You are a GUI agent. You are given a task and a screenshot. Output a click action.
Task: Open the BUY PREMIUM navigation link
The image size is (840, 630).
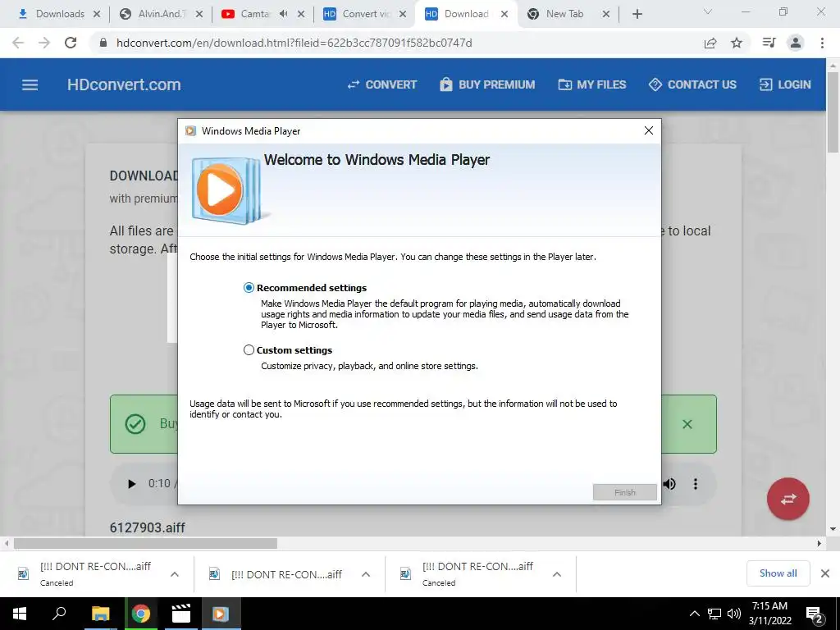click(487, 84)
